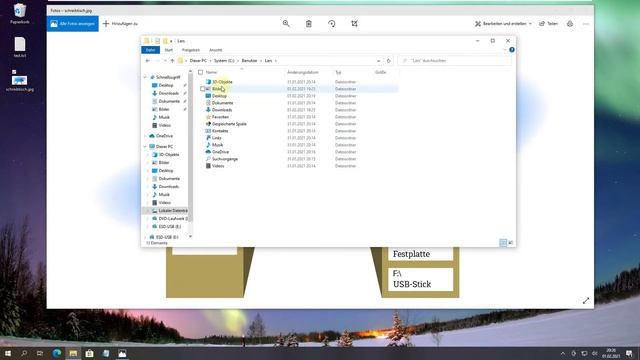Select the Gespeicherte Spiele folder
This screenshot has width=640, height=360.
tap(229, 124)
